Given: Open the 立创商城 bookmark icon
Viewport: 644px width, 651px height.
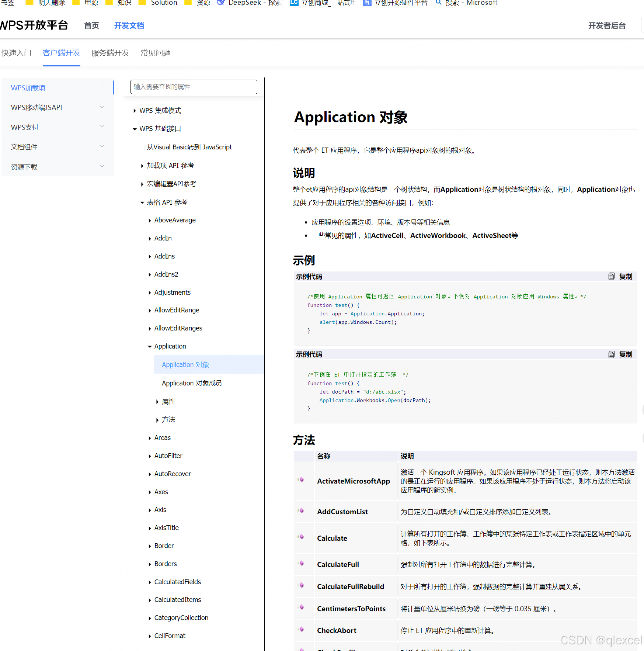Looking at the screenshot, I should pos(294,3).
